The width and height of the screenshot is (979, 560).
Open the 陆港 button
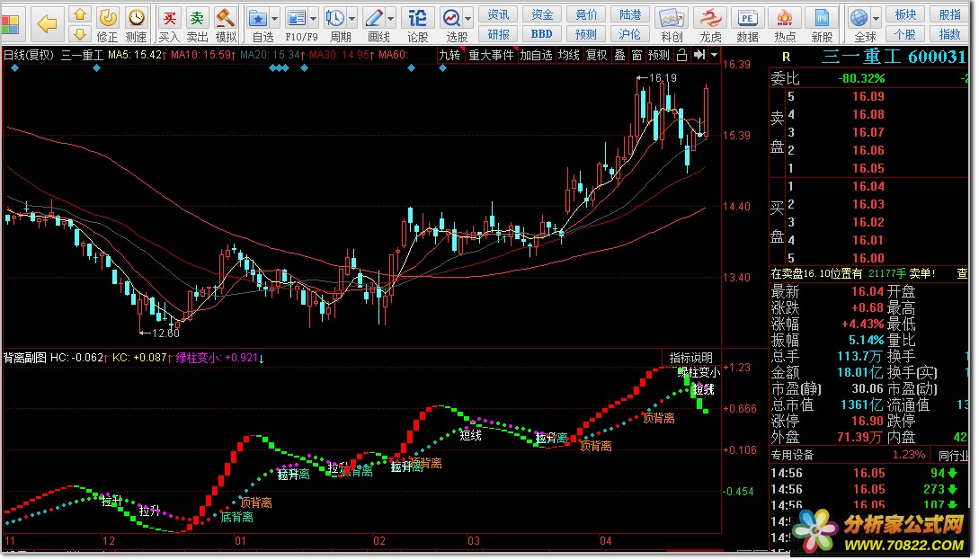(x=630, y=14)
